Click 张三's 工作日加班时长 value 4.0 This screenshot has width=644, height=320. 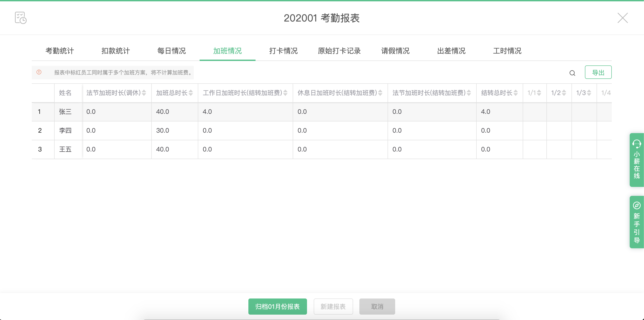click(x=207, y=112)
